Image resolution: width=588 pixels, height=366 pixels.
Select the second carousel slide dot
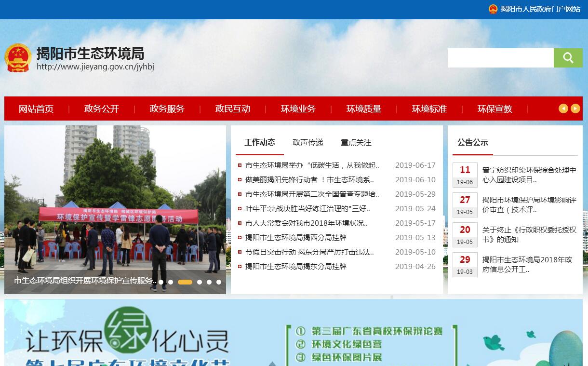coord(171,282)
